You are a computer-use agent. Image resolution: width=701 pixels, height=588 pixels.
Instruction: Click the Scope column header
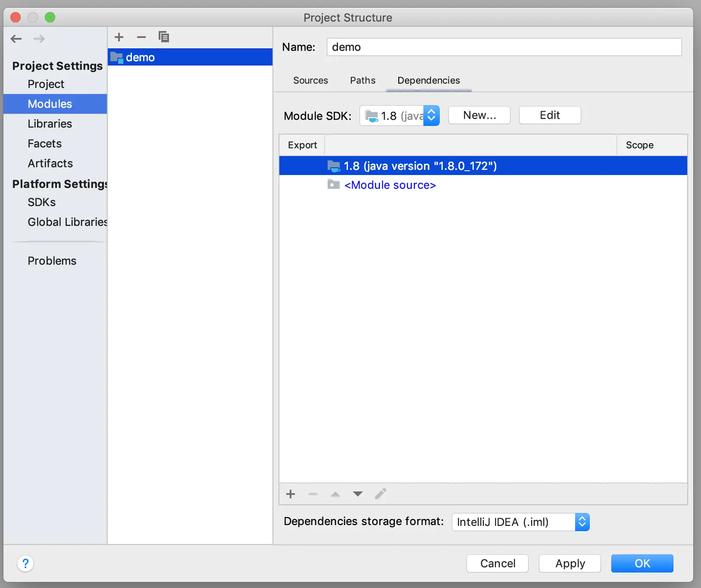pyautogui.click(x=652, y=145)
